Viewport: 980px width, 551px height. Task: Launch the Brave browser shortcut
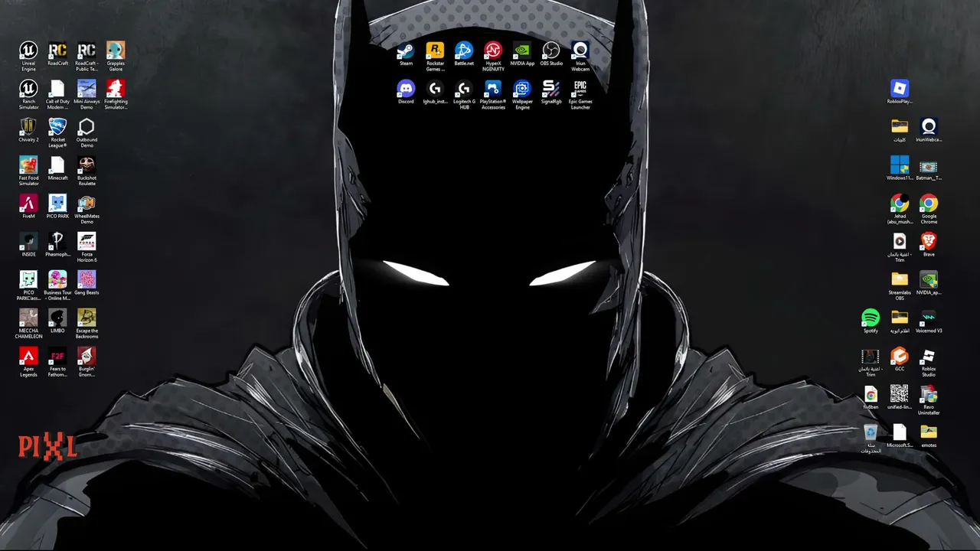(x=929, y=245)
